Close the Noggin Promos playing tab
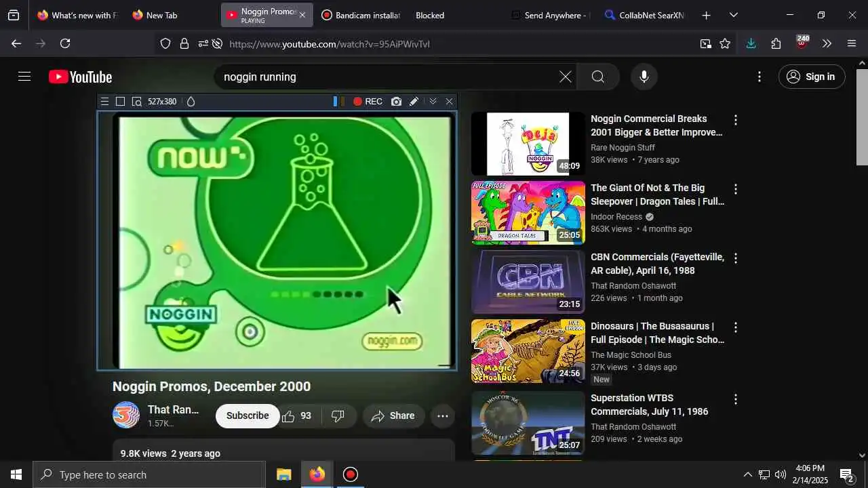The width and height of the screenshot is (868, 488). (302, 15)
